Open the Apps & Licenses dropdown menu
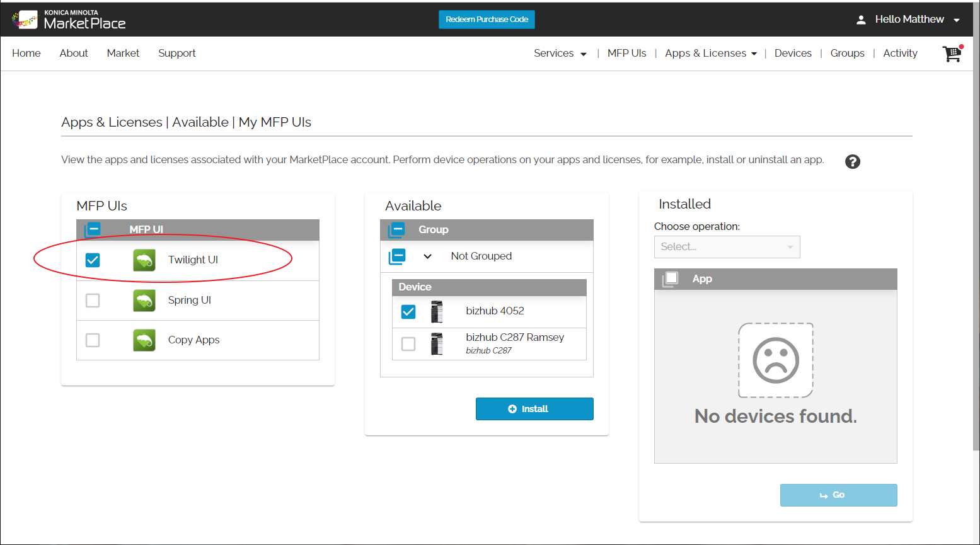 [x=711, y=54]
